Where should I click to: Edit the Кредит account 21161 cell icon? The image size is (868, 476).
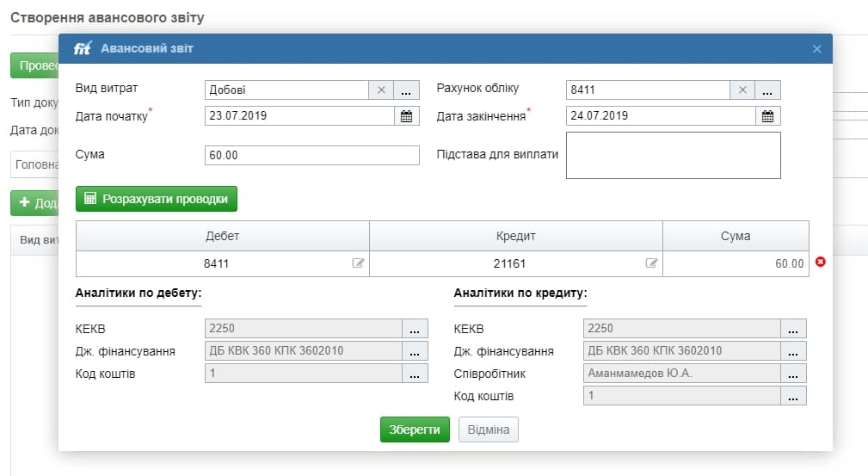[651, 263]
